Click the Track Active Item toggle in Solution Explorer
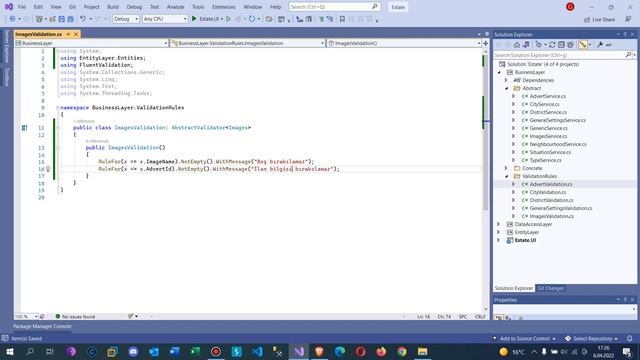This screenshot has height=360, width=640. pos(583,45)
